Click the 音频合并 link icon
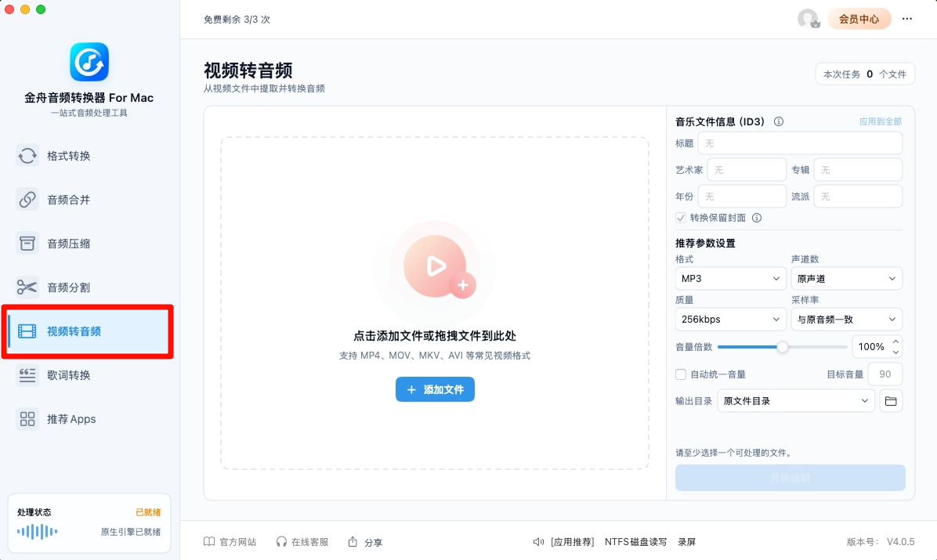The width and height of the screenshot is (937, 560). [x=27, y=200]
